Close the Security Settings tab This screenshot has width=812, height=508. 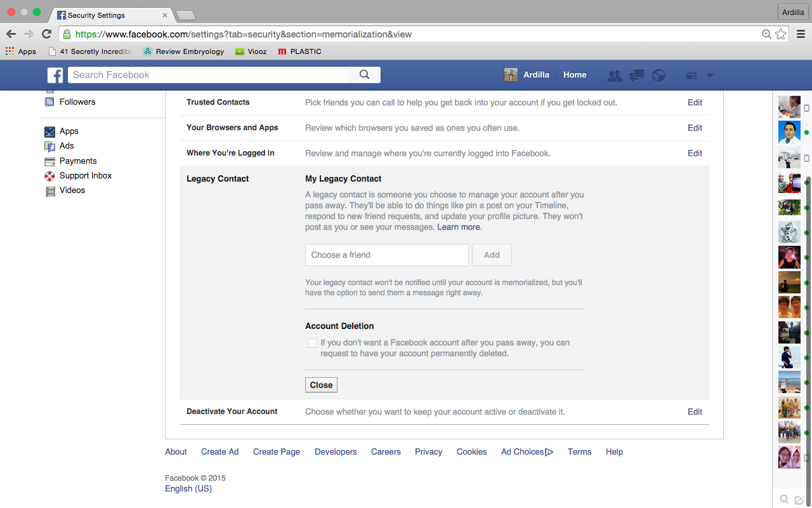tap(164, 15)
